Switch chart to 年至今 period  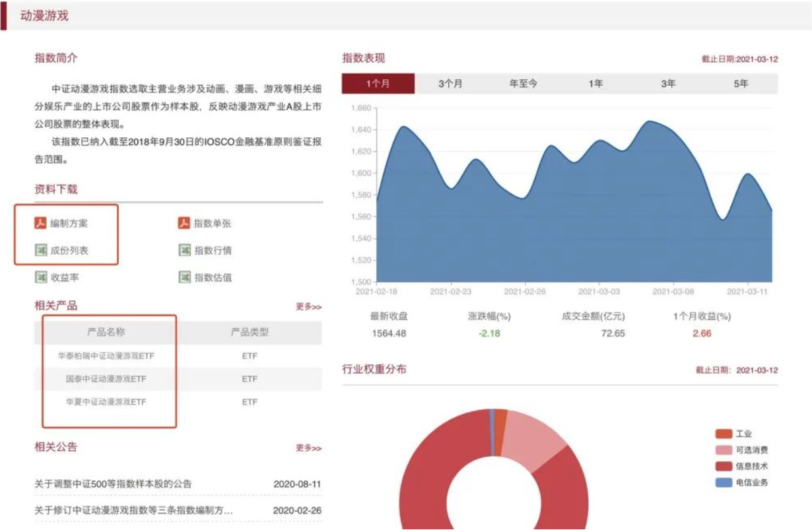click(524, 84)
